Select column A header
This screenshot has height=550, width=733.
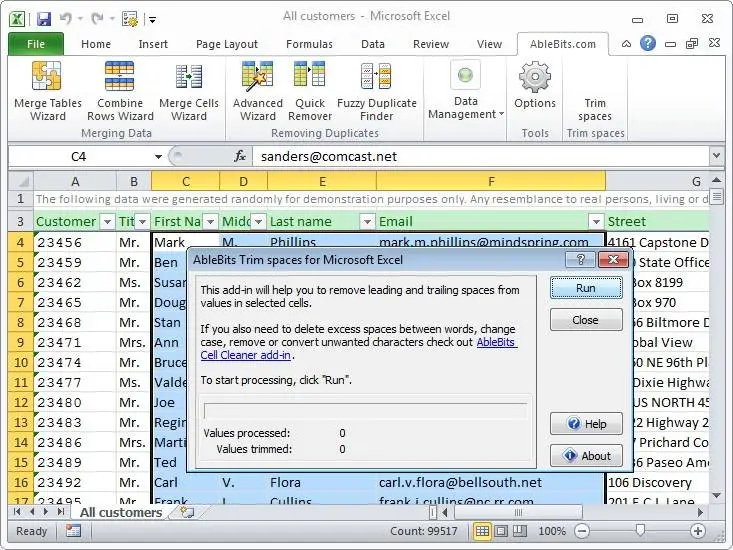(x=75, y=181)
